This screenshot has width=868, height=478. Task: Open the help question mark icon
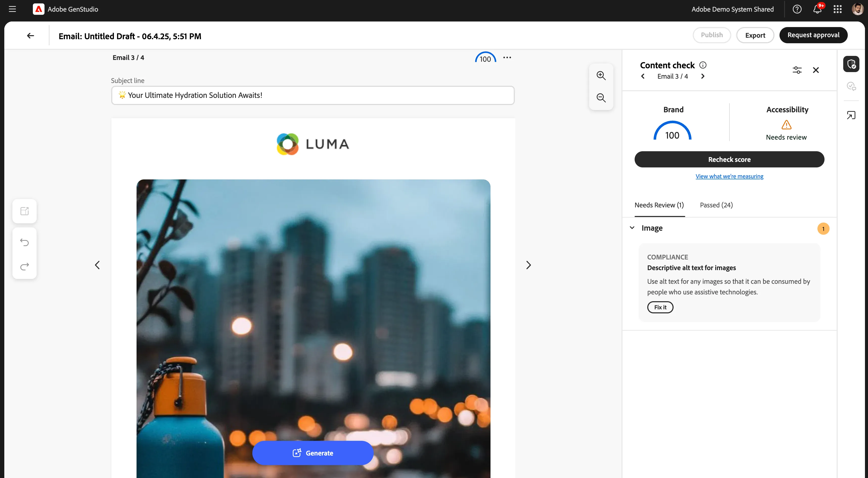797,9
